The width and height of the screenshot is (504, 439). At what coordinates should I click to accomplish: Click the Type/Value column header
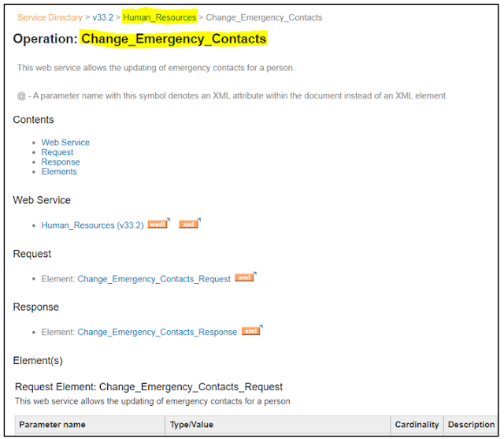(x=278, y=425)
